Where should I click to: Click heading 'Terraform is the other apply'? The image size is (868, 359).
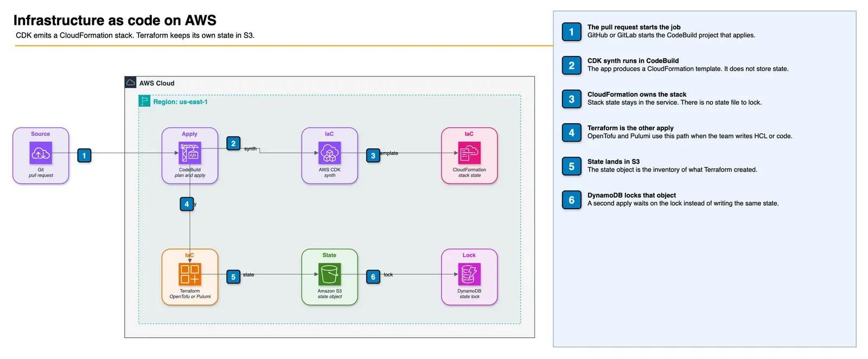[x=630, y=128]
